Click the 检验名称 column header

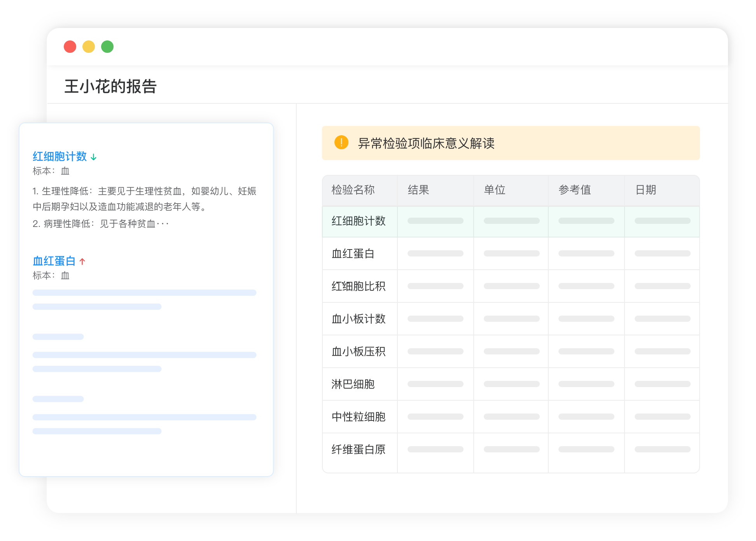click(353, 190)
